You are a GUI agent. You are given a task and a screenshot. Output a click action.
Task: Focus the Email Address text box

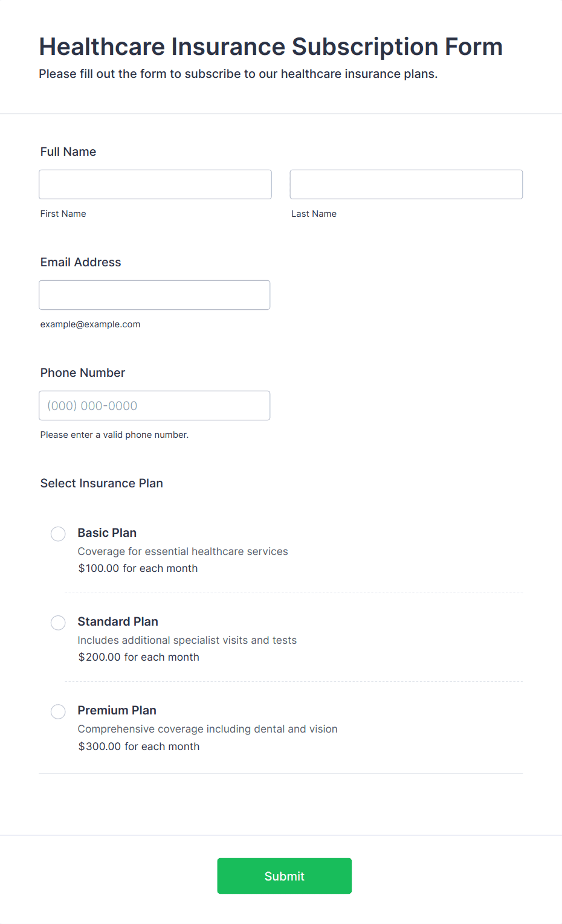click(155, 295)
